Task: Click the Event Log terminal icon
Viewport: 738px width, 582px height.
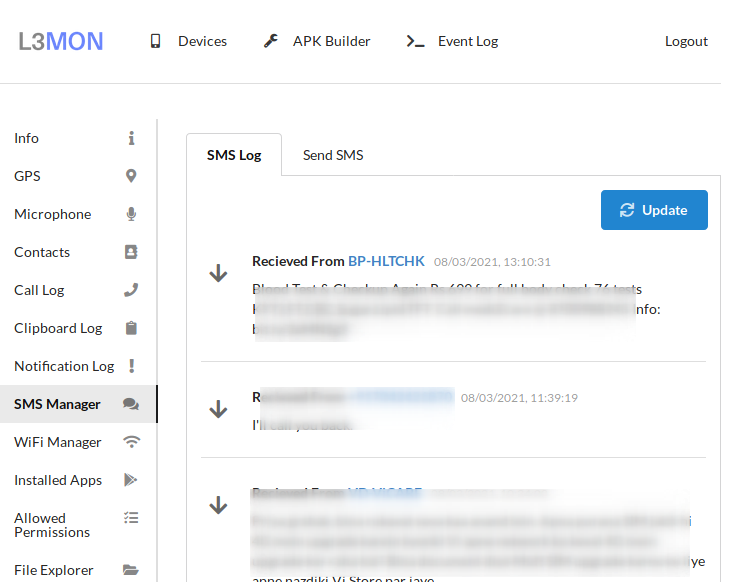Action: [416, 41]
